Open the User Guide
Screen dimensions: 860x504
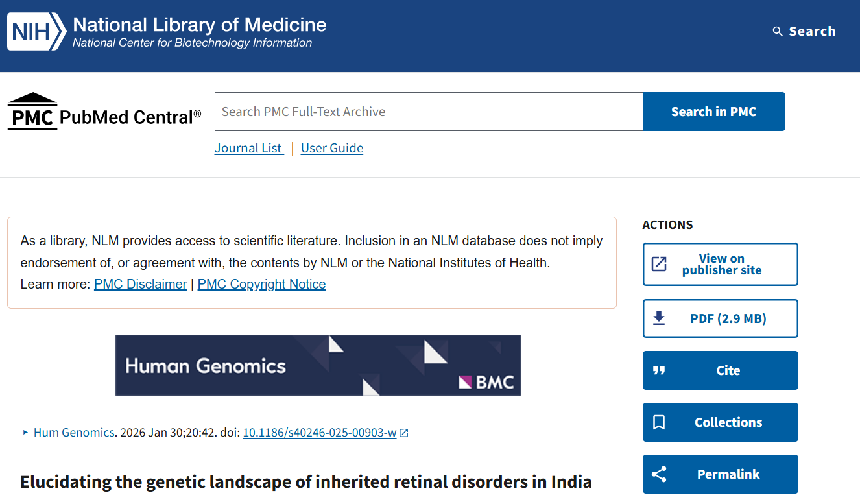[x=331, y=148]
